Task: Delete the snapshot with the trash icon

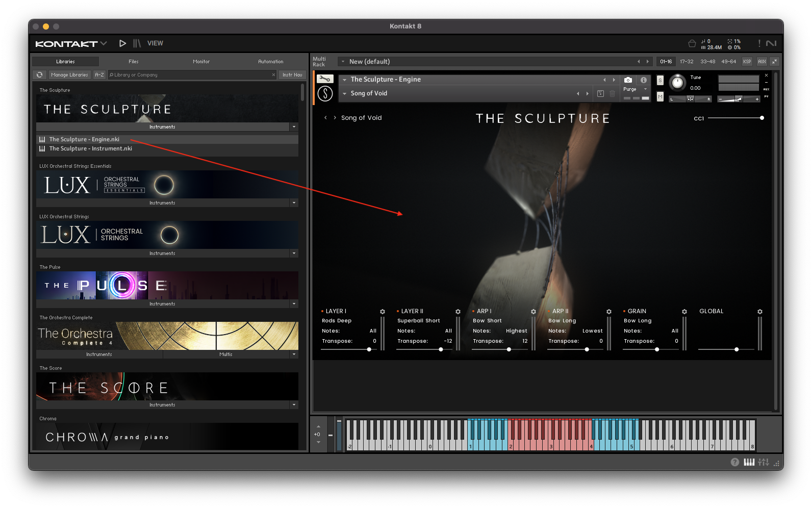Action: pos(613,93)
